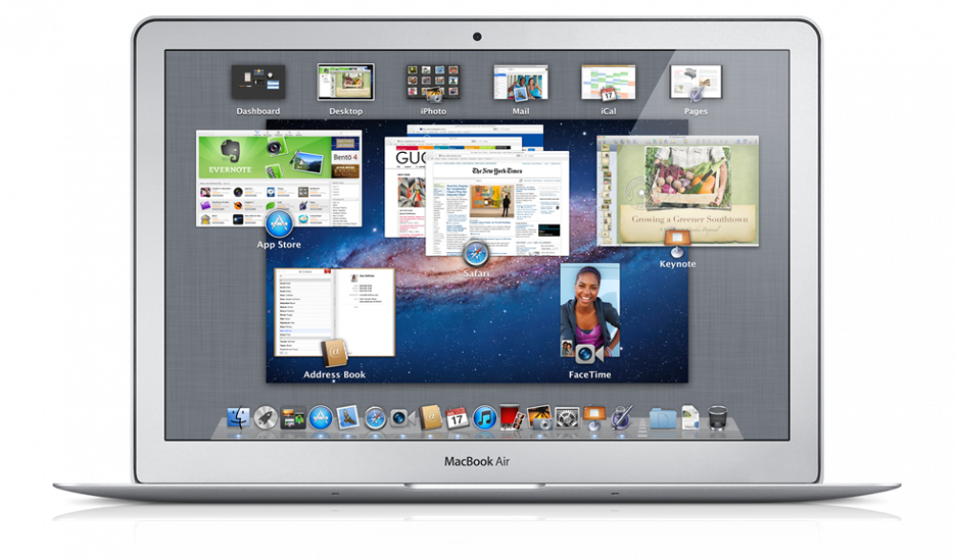Launch iTunes from the Dock

coord(485,419)
